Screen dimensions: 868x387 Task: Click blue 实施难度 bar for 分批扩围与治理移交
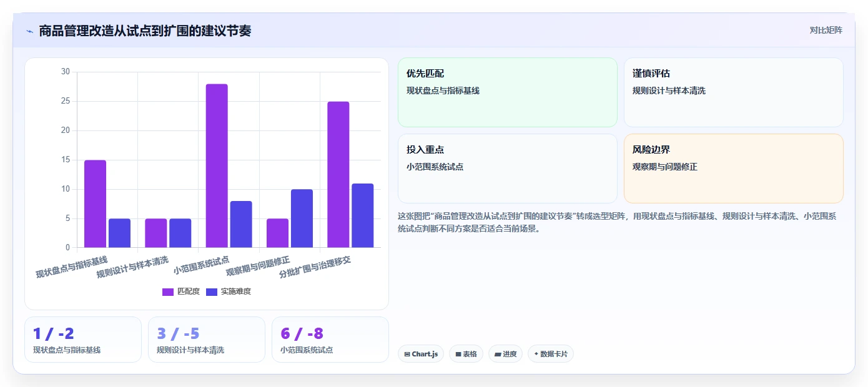coord(362,216)
